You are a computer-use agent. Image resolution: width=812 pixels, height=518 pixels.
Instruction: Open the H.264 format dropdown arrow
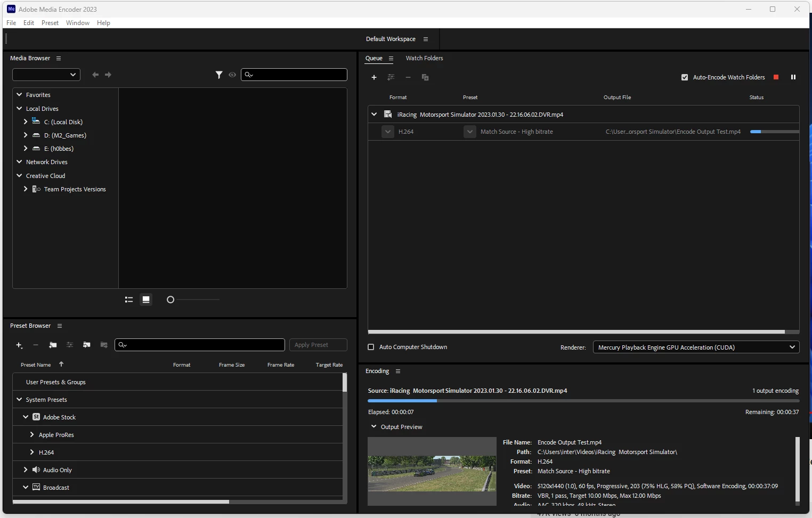[x=388, y=132]
